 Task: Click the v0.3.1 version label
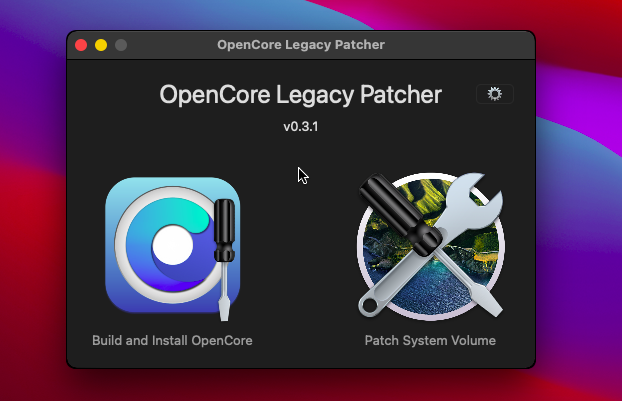pos(300,127)
